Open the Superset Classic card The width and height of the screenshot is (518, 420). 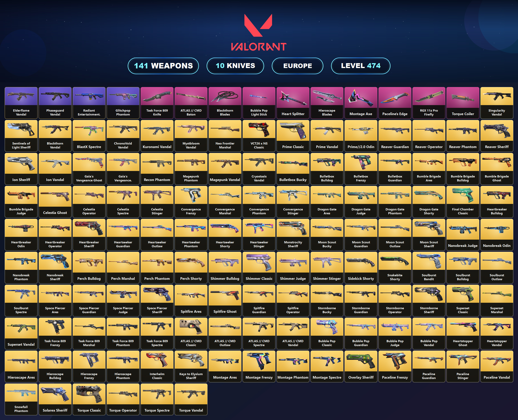point(463,300)
